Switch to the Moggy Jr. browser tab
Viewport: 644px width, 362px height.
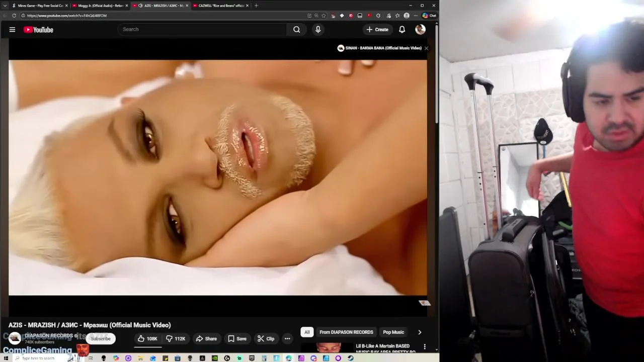pyautogui.click(x=100, y=6)
